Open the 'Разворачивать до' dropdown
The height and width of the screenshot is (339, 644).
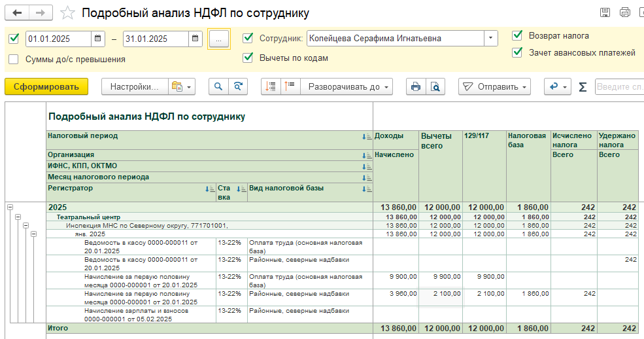350,86
